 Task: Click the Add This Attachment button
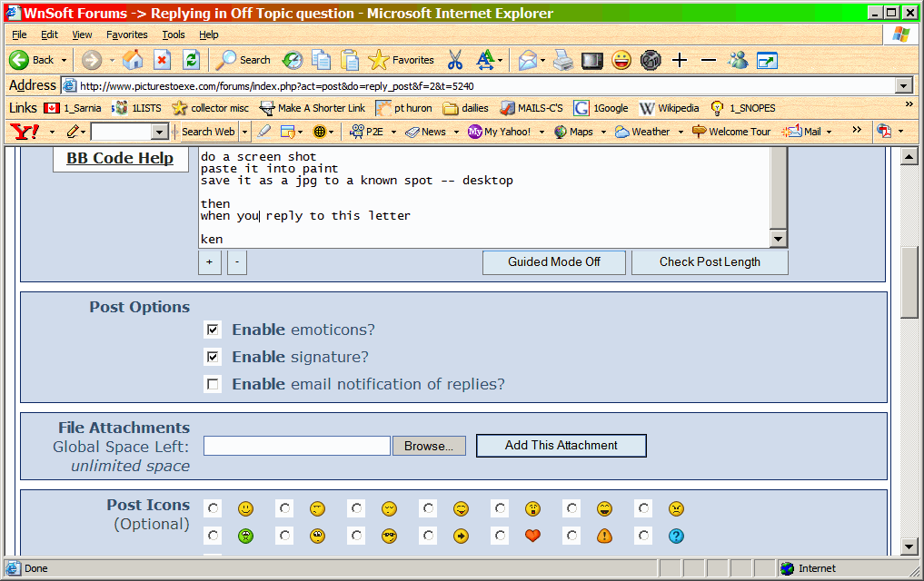pyautogui.click(x=561, y=446)
